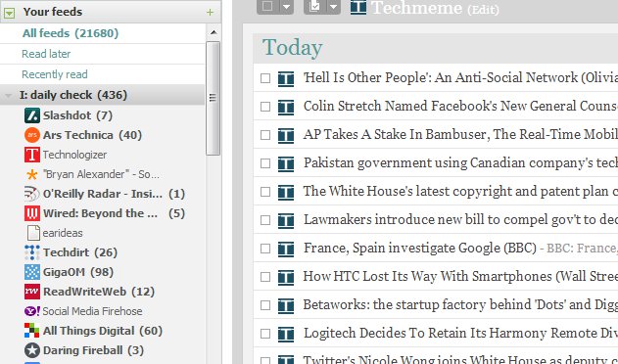The image size is (618, 364).
Task: Click the Techmeme icon beside the Betaworks article
Action: point(286,305)
